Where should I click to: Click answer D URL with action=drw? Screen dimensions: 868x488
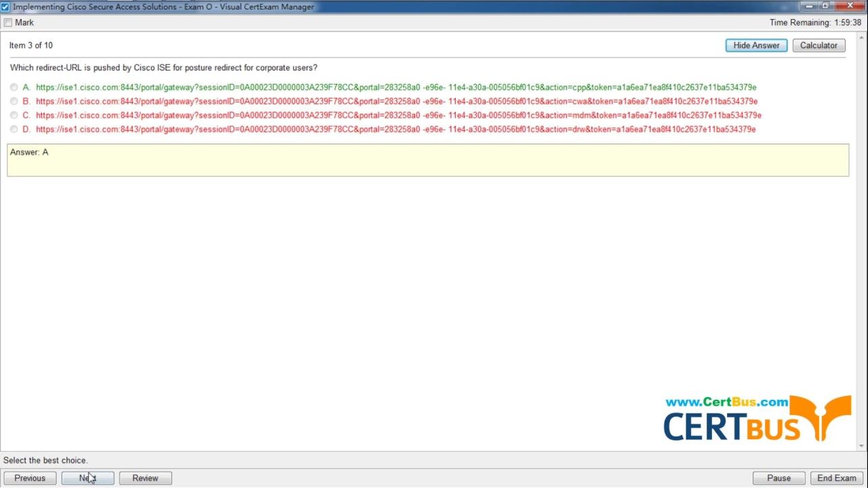(x=396, y=129)
